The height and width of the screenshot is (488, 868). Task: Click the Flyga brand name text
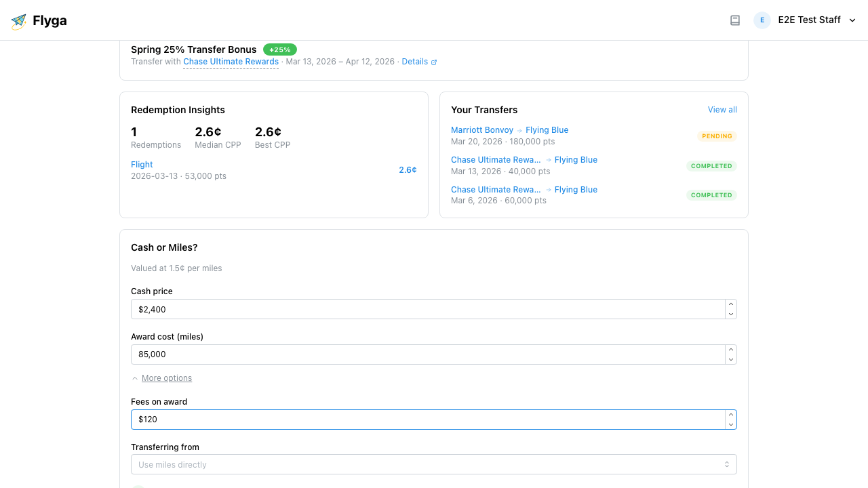[50, 21]
